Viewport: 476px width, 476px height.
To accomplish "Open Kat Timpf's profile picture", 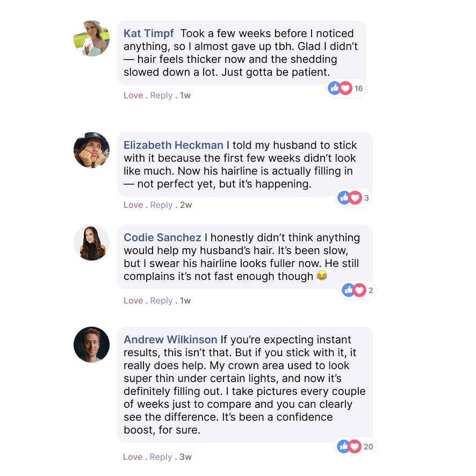I will point(91,39).
